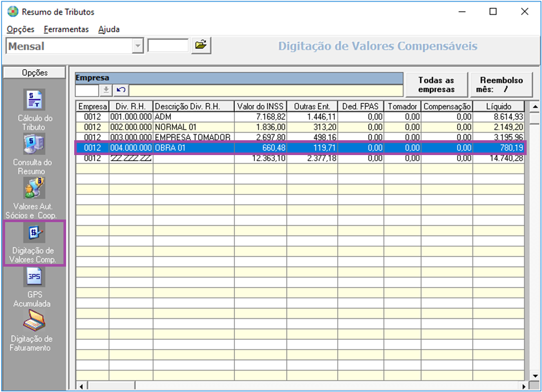Click Compensação cell in the ADM row
Image resolution: width=542 pixels, height=392 pixels.
click(x=447, y=117)
